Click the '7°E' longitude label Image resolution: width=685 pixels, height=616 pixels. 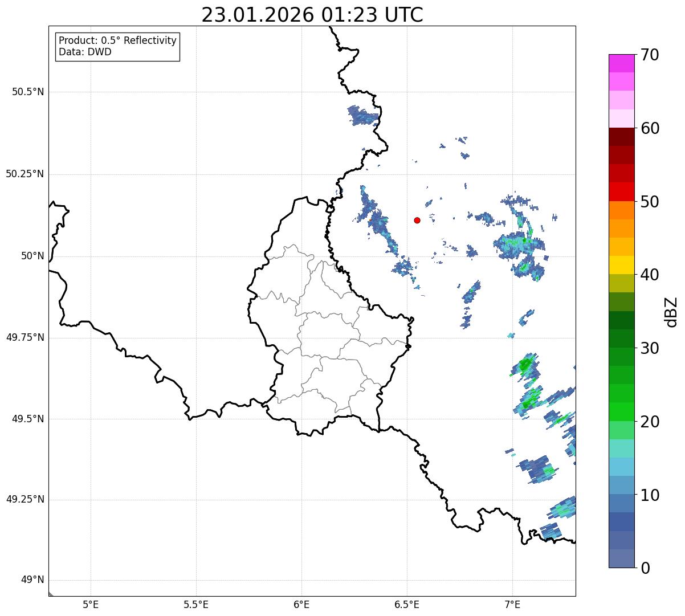point(512,604)
